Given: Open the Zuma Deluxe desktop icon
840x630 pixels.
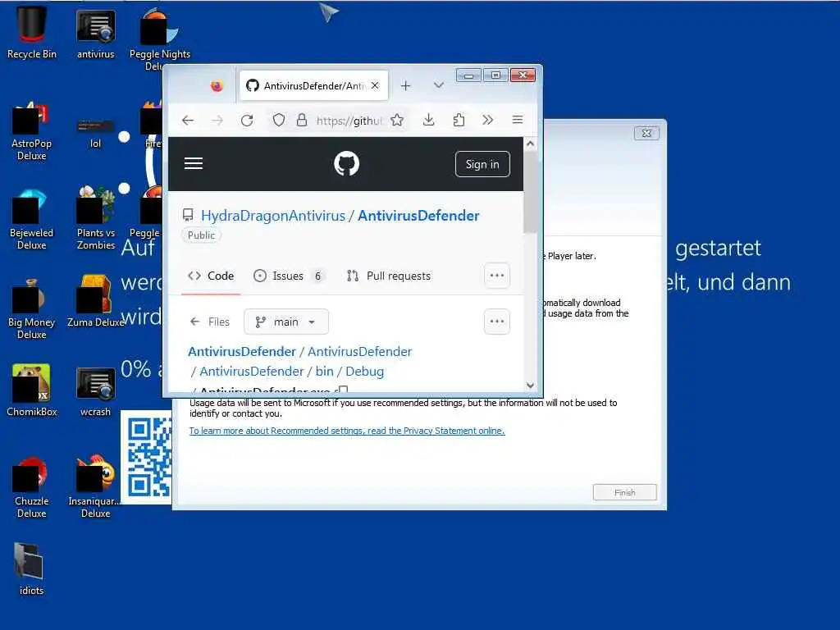Looking at the screenshot, I should pyautogui.click(x=95, y=301).
